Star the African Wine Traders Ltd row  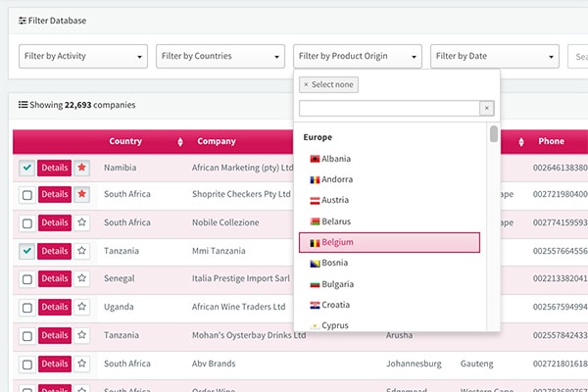pyautogui.click(x=82, y=307)
